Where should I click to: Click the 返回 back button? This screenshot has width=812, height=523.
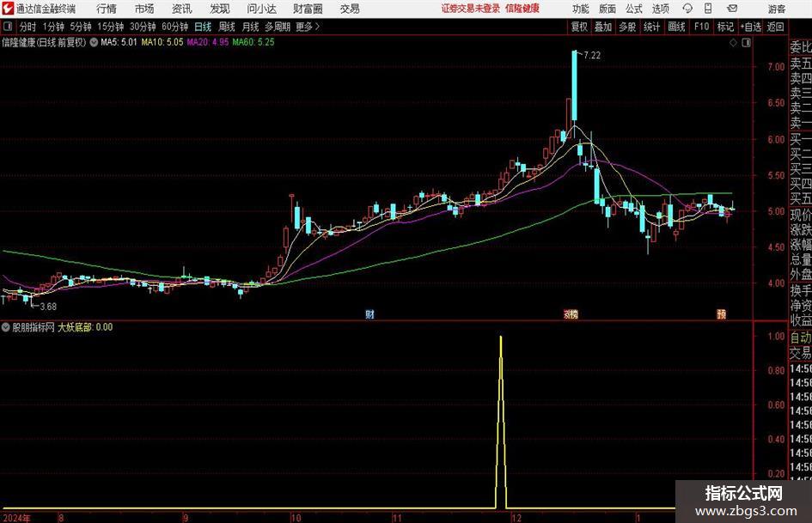click(x=775, y=27)
